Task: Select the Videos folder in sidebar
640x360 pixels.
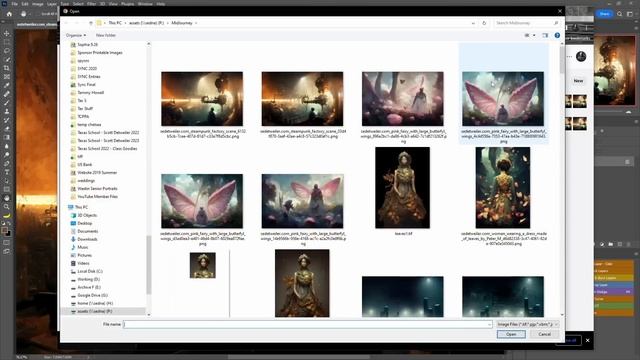Action: coord(83,263)
